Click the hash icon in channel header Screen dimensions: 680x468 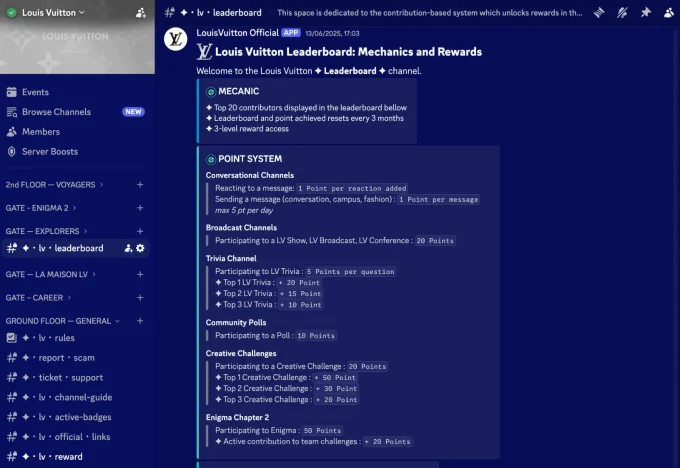(x=170, y=13)
